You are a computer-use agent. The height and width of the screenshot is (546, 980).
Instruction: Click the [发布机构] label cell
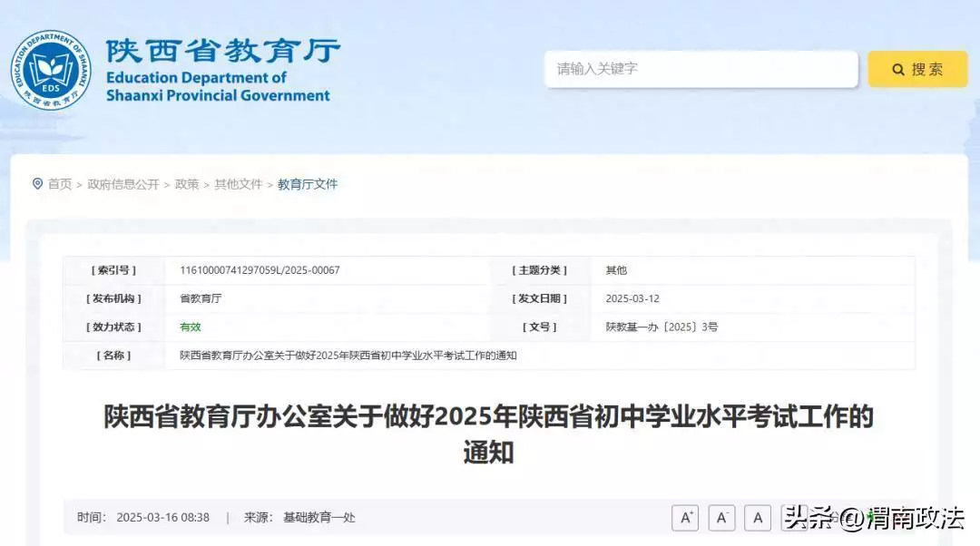113,298
